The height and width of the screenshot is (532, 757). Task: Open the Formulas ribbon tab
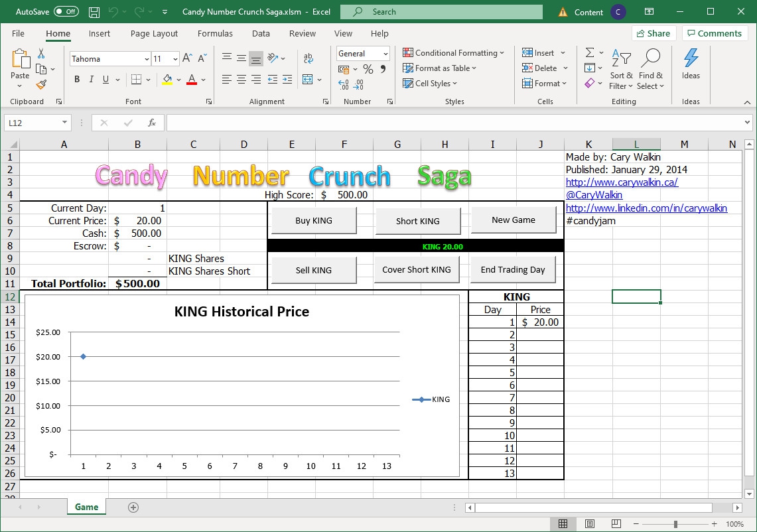(215, 33)
